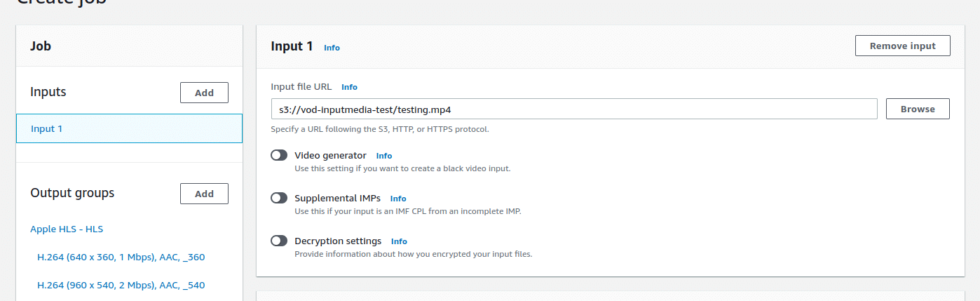The image size is (980, 301).
Task: Open the Apple HLS - HLS output group
Action: [x=67, y=229]
